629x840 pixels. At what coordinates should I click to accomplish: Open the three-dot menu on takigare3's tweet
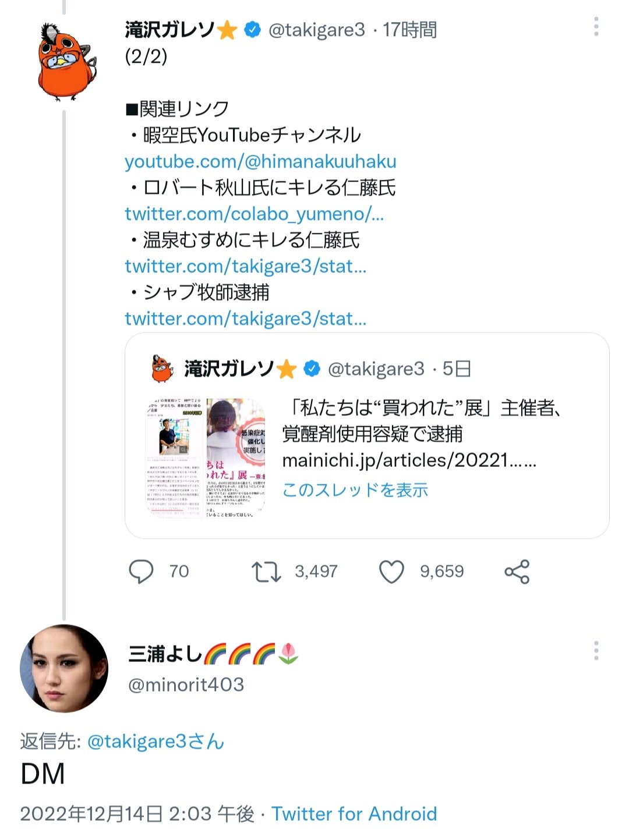pos(596,27)
